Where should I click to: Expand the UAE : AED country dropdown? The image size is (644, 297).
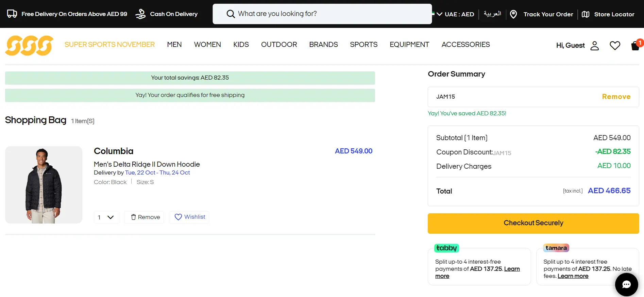click(x=455, y=14)
